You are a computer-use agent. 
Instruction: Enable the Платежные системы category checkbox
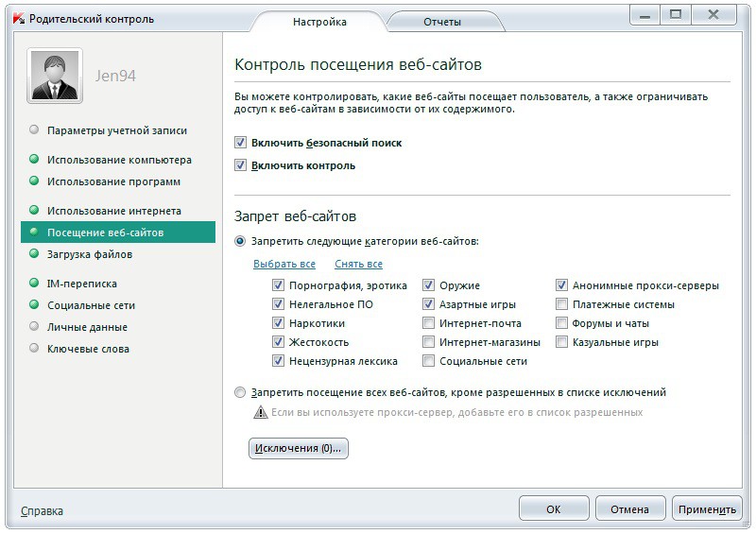pyautogui.click(x=562, y=304)
